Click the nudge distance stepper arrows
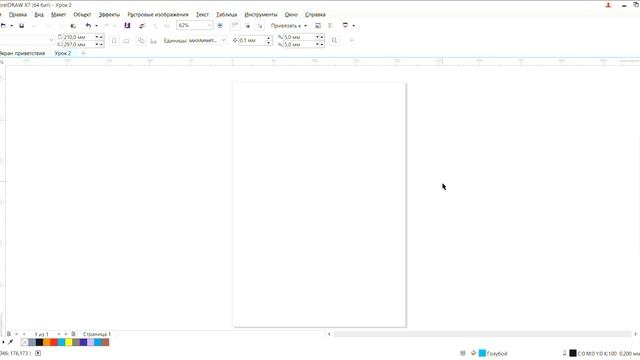Image resolution: width=640 pixels, height=360 pixels. [269, 40]
